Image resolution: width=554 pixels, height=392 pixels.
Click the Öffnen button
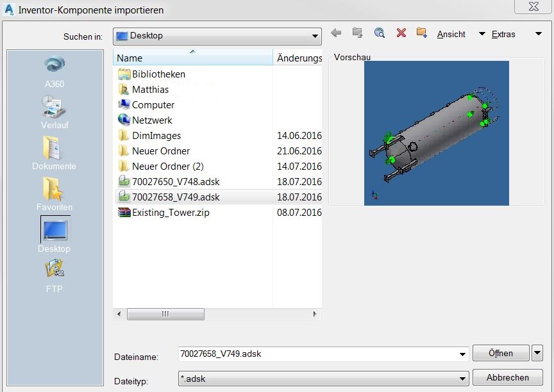coord(501,353)
